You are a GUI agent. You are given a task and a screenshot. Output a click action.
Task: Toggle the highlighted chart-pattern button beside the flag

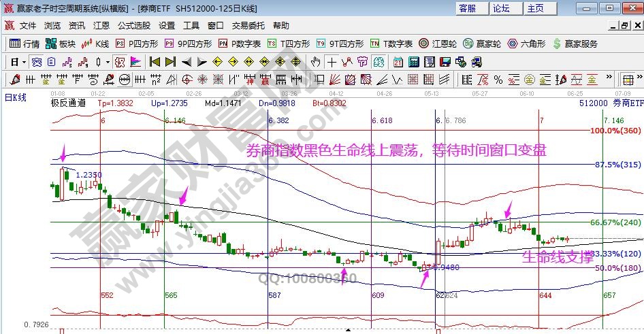[x=120, y=62]
